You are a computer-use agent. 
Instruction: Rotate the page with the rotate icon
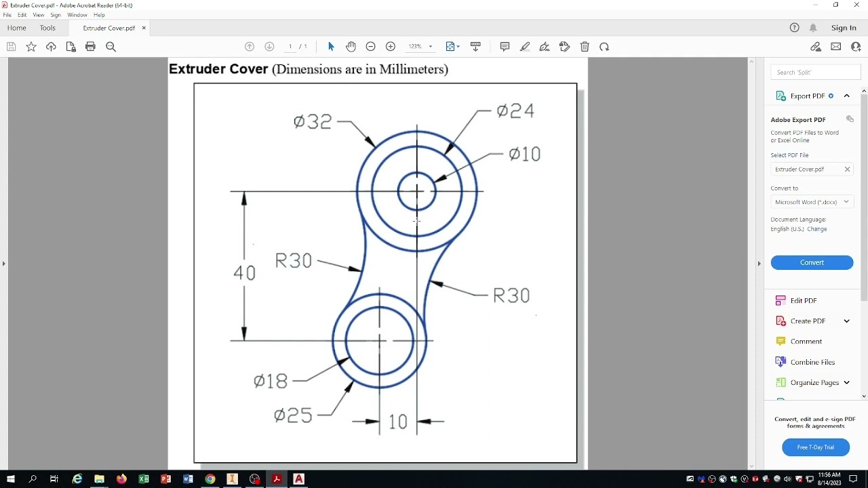[x=604, y=47]
